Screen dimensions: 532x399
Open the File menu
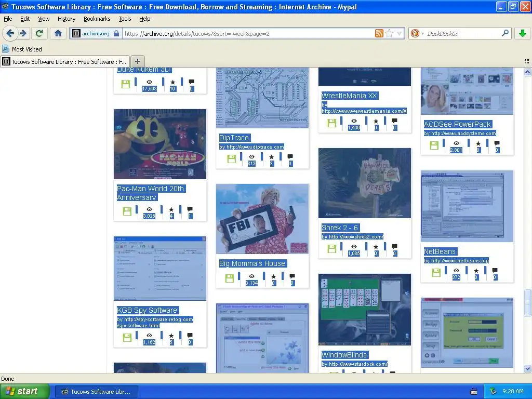pyautogui.click(x=8, y=19)
